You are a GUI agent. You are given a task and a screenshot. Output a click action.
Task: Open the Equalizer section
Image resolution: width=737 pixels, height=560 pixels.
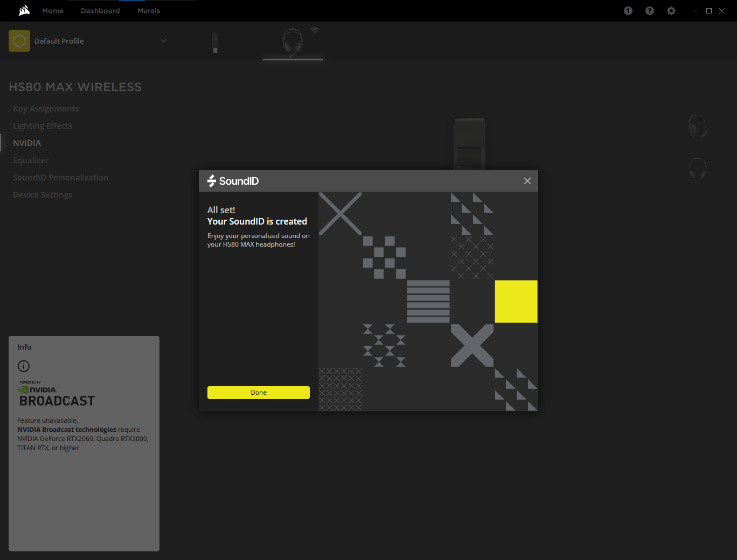[x=31, y=160]
